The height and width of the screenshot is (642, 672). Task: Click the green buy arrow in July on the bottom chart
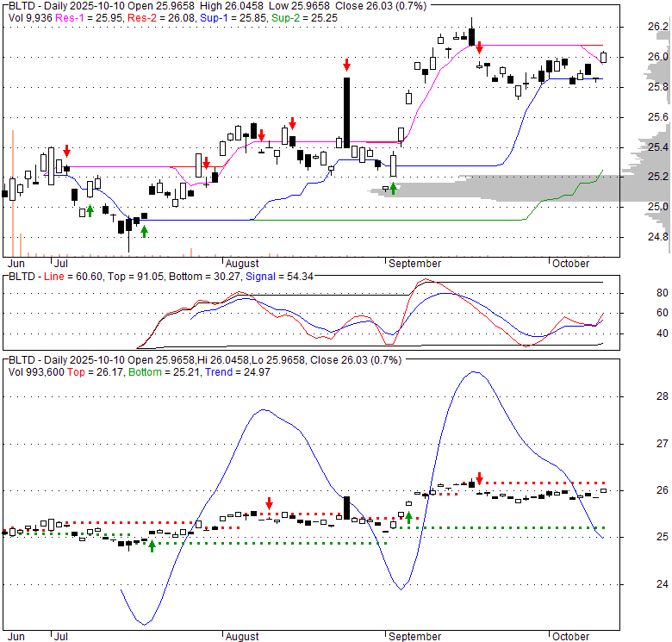pos(152,546)
